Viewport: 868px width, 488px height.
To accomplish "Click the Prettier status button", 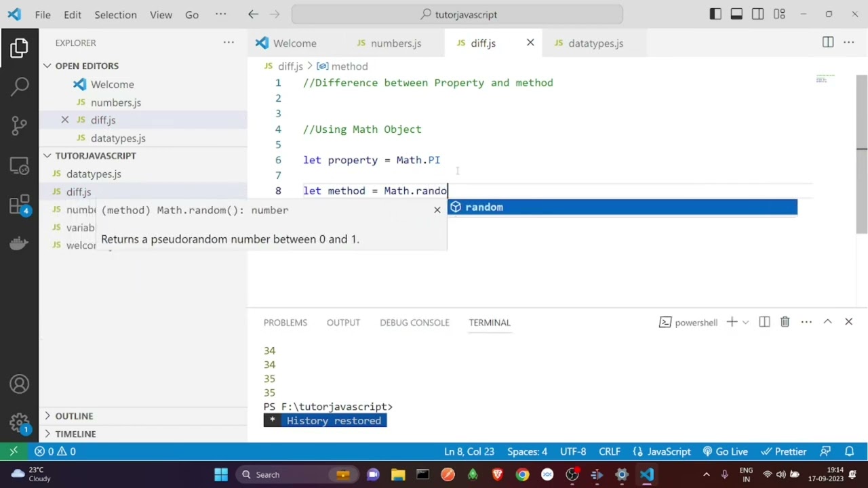I will click(x=784, y=451).
